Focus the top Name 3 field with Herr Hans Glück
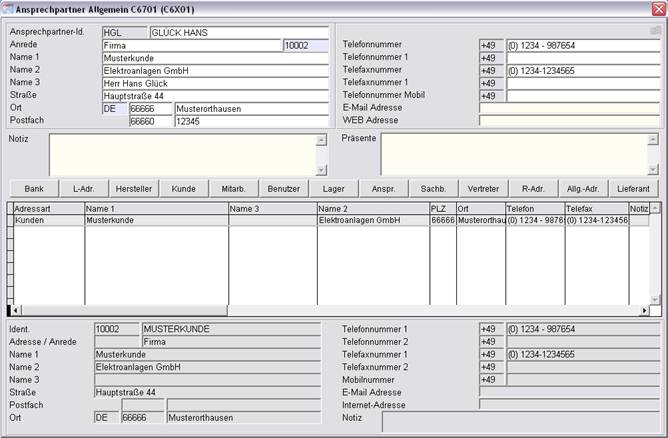Viewport: 668px width, 438px height. pos(215,84)
